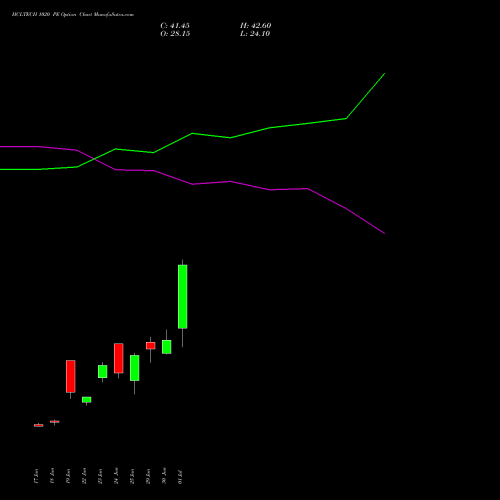Select the tall red candlestick for 19 Jun
This screenshot has height=500, width=500.
(71, 376)
